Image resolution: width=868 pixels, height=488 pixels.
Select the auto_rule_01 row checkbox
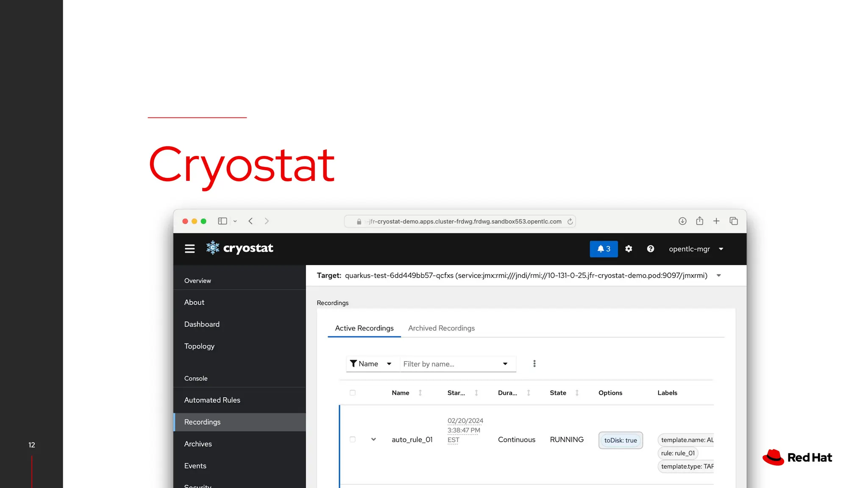click(x=353, y=440)
